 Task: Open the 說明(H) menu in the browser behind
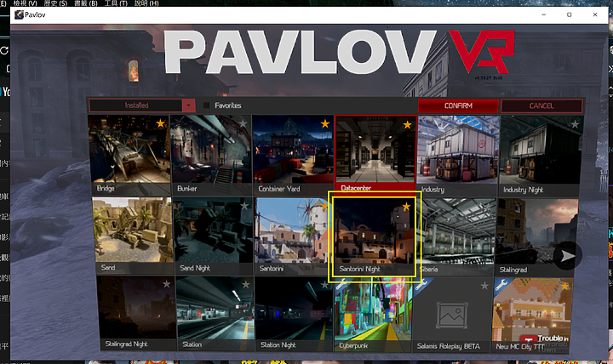146,3
